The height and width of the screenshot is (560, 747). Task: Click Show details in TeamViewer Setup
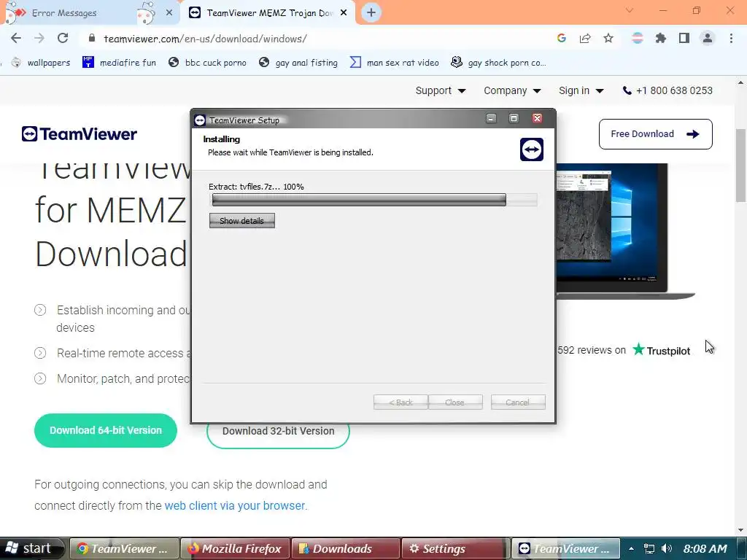(x=242, y=220)
